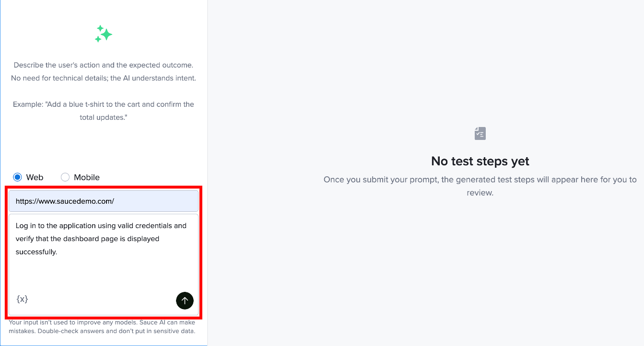
Task: Click the checklist icon above No test steps
Action: [x=480, y=133]
